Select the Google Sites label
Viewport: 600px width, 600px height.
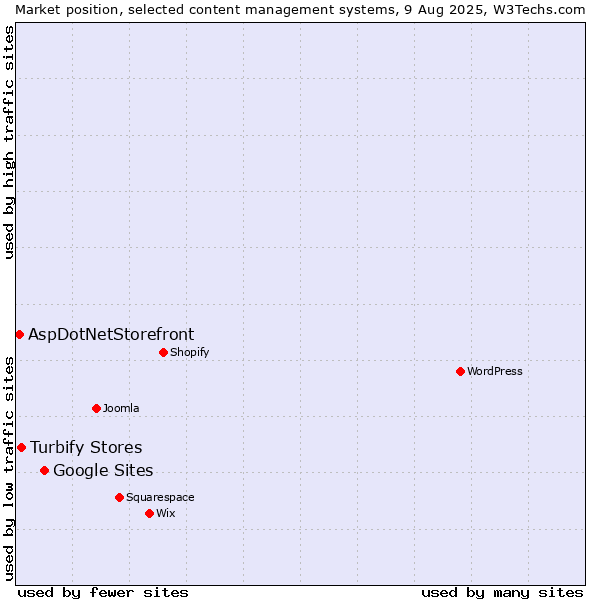point(103,471)
